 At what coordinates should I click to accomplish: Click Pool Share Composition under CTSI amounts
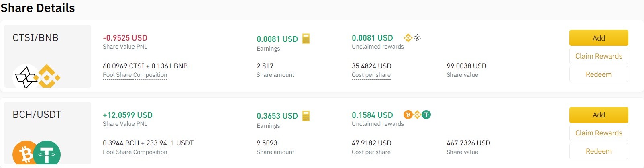click(x=135, y=75)
